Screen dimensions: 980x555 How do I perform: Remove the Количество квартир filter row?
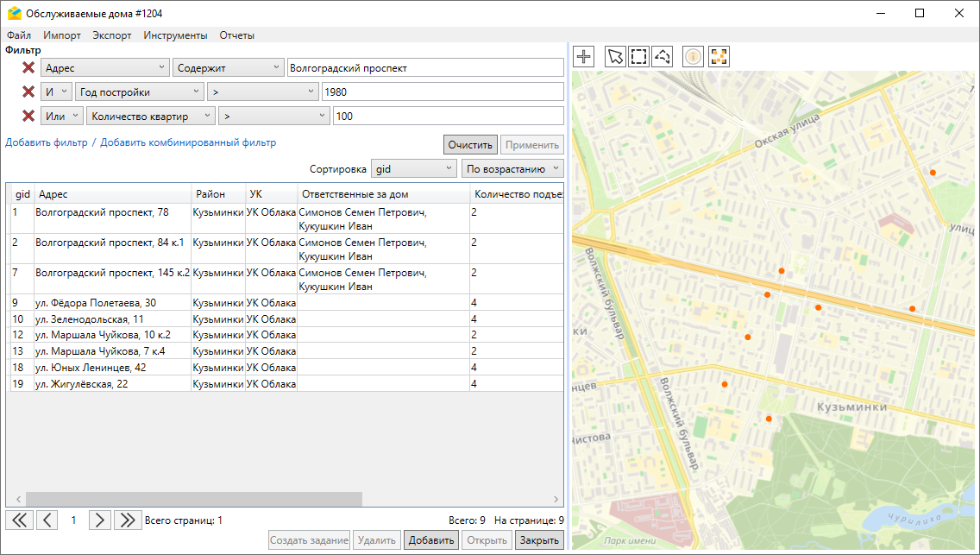tap(28, 116)
